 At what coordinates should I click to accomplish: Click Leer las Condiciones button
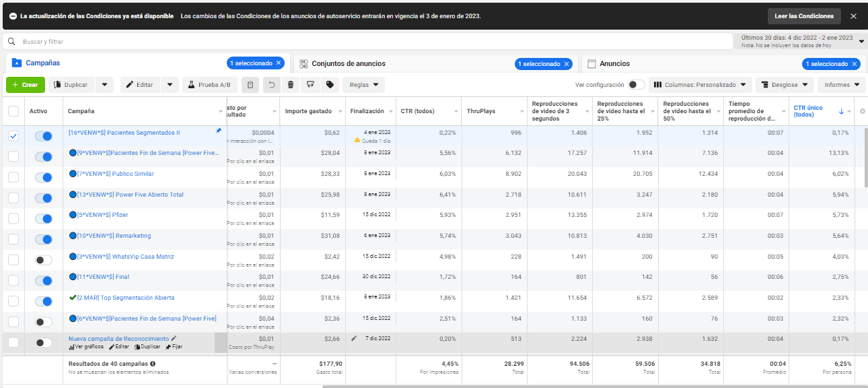[x=804, y=16]
